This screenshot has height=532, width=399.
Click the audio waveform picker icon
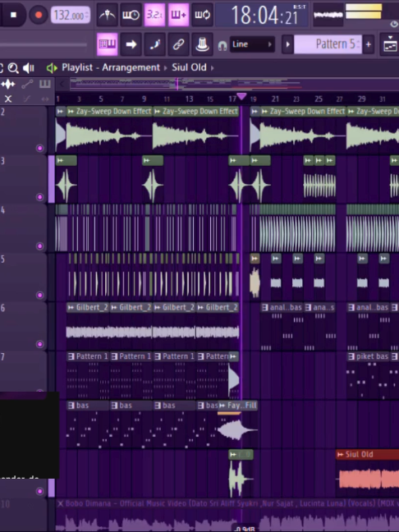(x=8, y=84)
